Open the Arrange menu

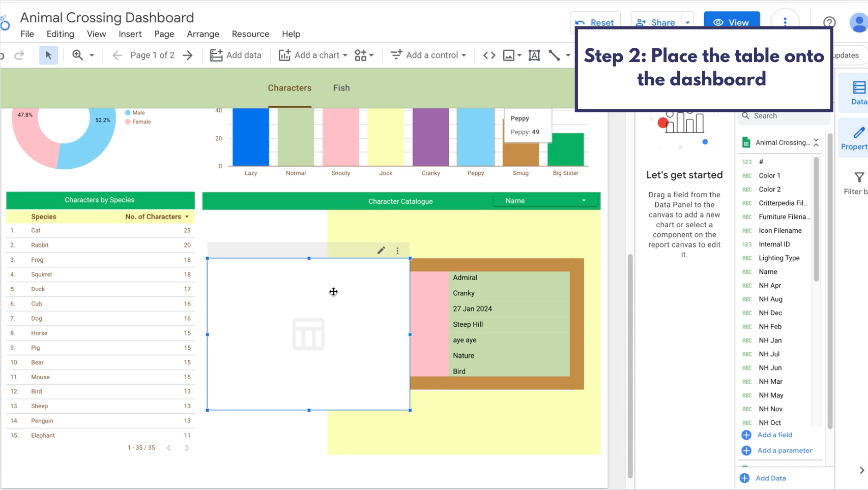tap(203, 34)
